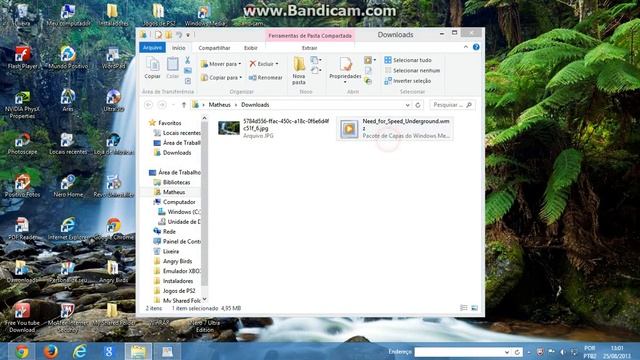Click the address bar refresh icon
This screenshot has width=640, height=360.
(x=418, y=105)
